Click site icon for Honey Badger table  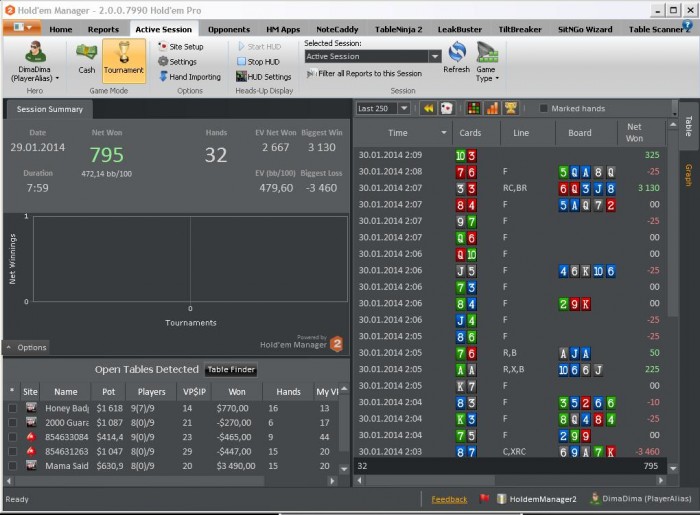point(31,407)
